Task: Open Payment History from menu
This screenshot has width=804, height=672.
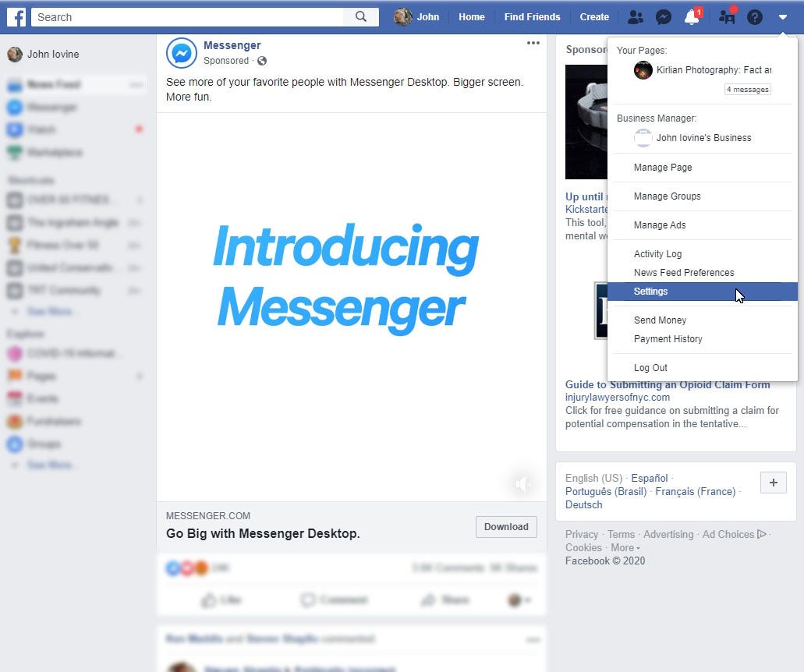Action: point(668,339)
